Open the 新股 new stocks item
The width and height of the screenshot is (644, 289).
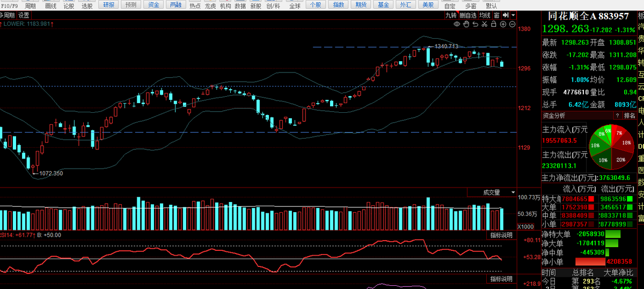pyautogui.click(x=256, y=6)
